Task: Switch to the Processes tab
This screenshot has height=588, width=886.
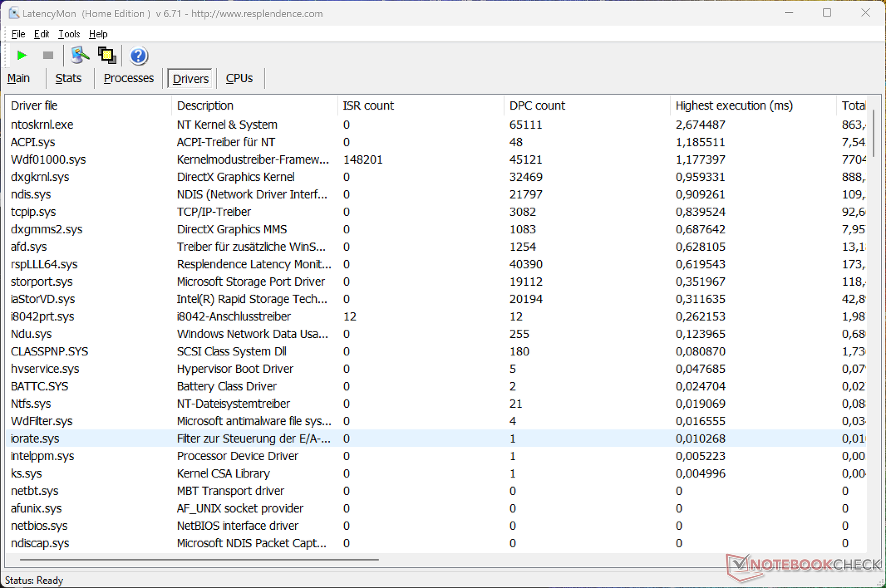Action: (x=128, y=78)
